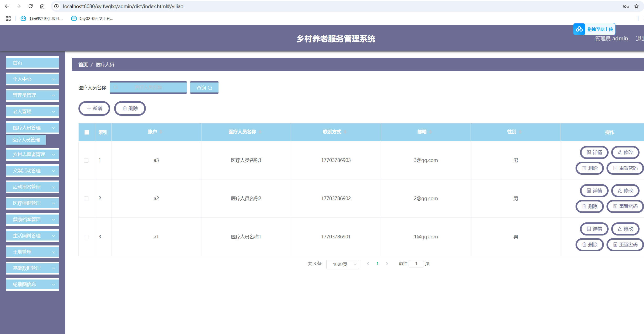Click the next page arrow in pagination

387,264
